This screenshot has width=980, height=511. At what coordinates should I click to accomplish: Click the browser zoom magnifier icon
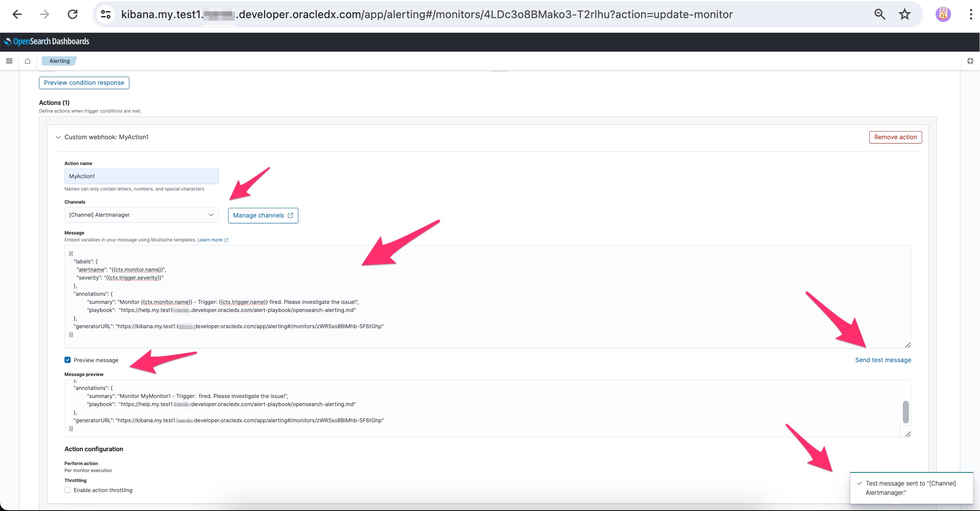(880, 15)
